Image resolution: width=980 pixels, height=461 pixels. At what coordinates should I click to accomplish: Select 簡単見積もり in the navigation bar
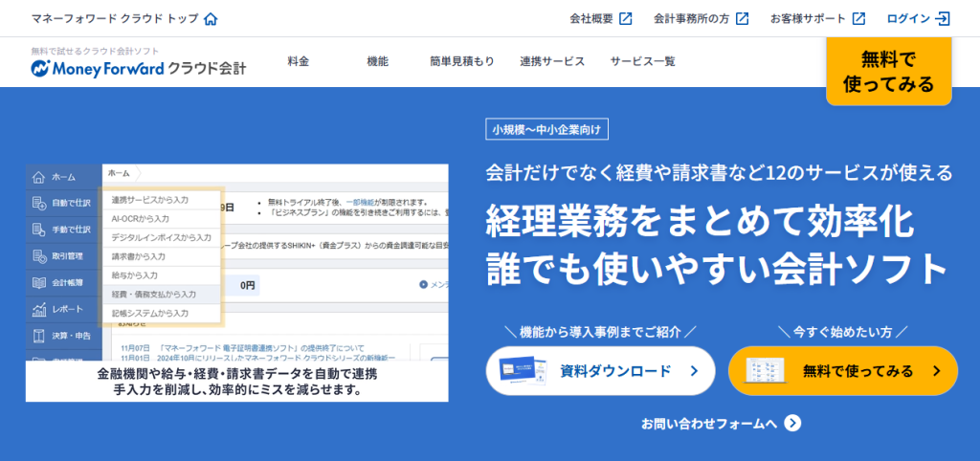pos(462,61)
